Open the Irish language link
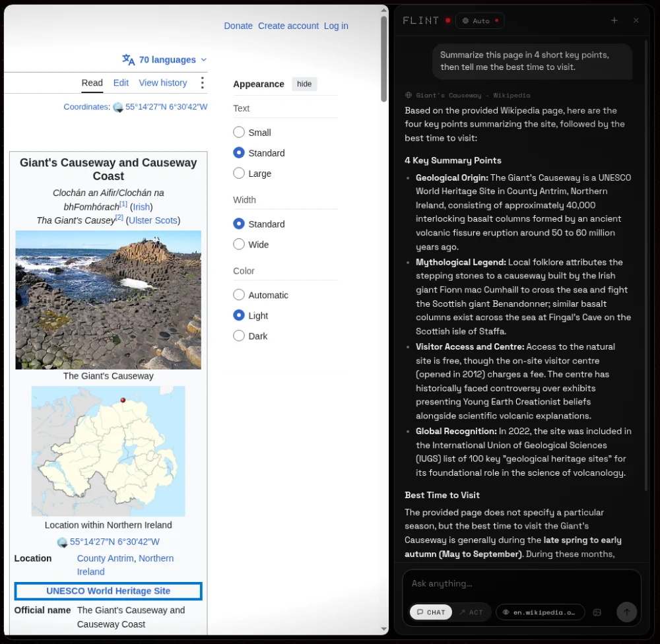The width and height of the screenshot is (660, 644). [141, 207]
